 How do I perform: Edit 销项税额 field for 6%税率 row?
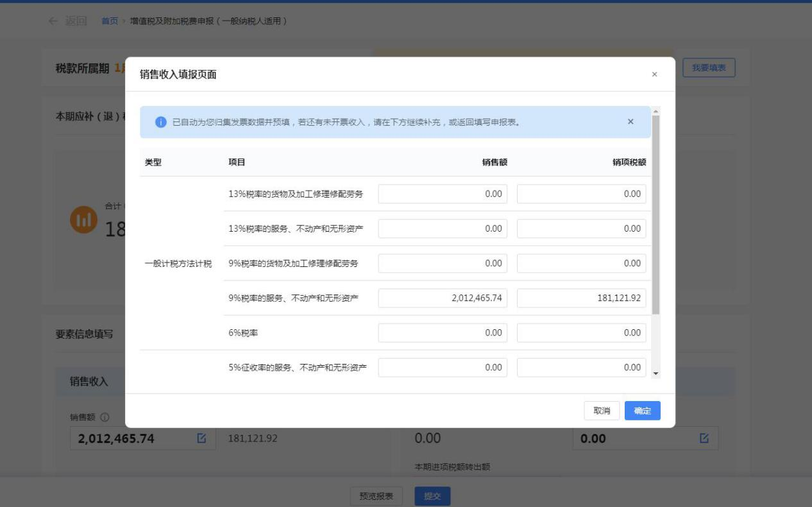tap(581, 332)
